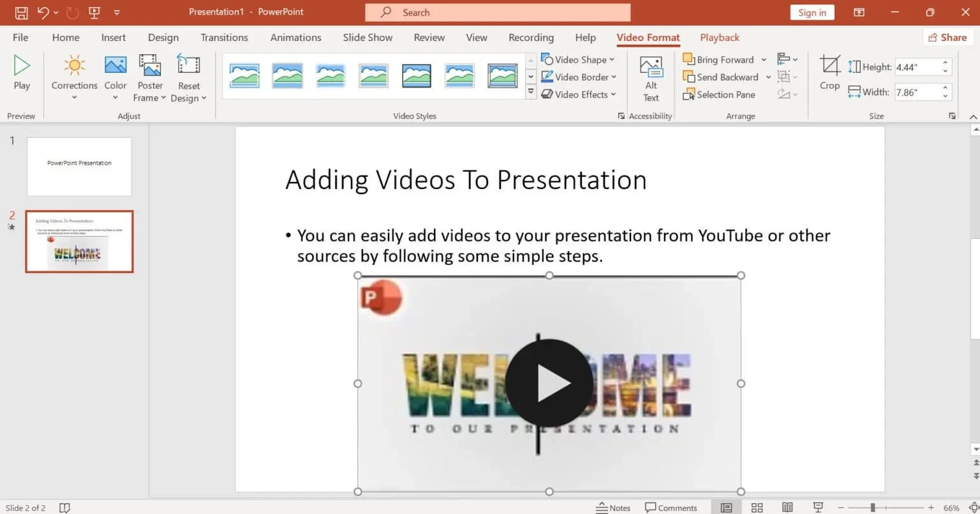Open the Video Shape dropdown
This screenshot has height=514, width=980.
(578, 59)
